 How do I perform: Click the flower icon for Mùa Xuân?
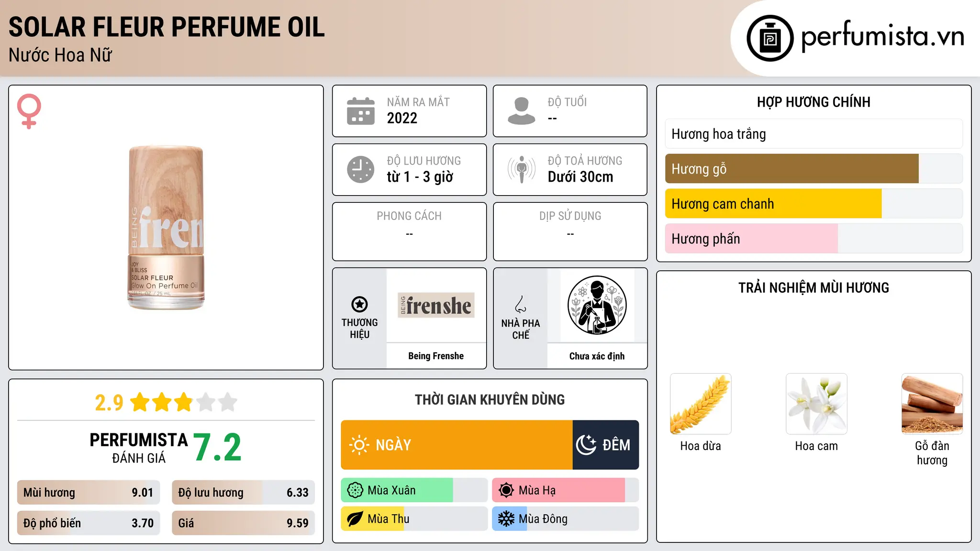click(355, 490)
